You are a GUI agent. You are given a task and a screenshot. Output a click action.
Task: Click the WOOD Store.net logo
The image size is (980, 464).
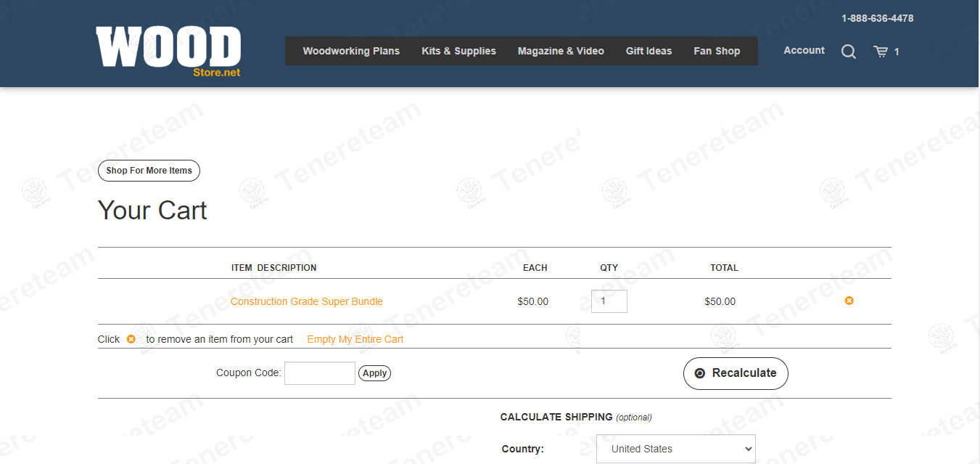168,51
